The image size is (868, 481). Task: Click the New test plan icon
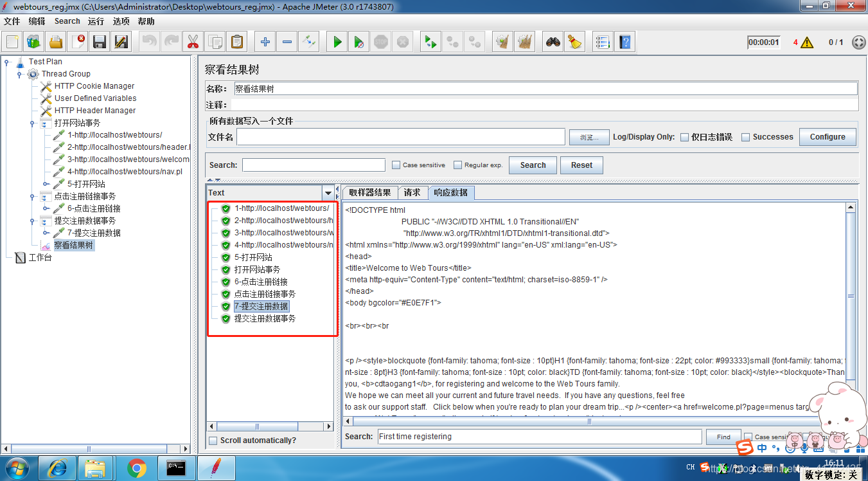pos(12,42)
